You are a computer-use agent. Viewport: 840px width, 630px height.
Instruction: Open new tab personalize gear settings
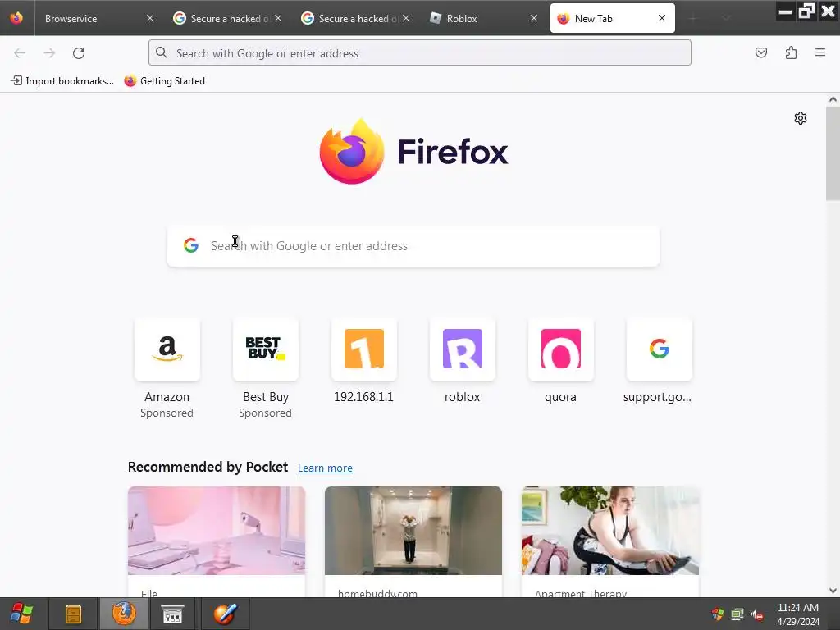click(x=801, y=118)
